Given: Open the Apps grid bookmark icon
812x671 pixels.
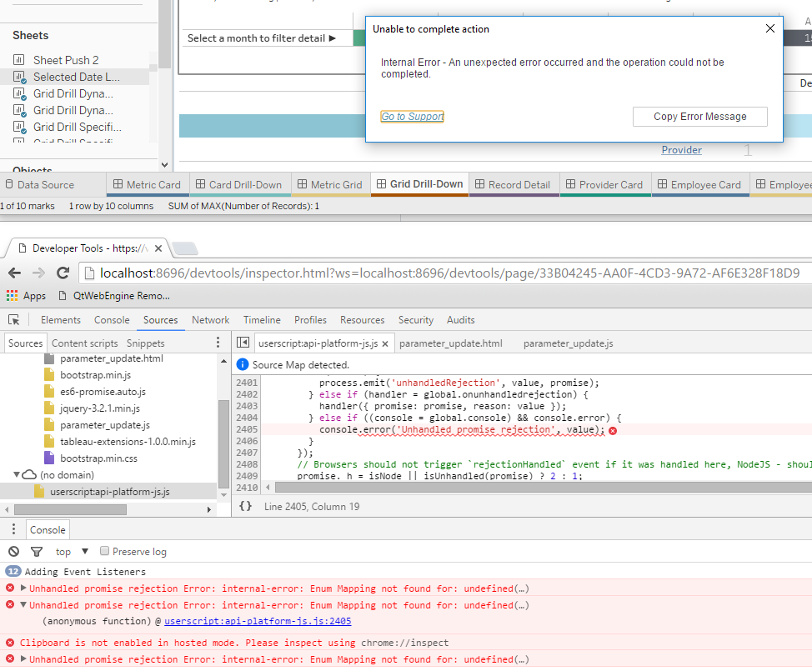Looking at the screenshot, I should tap(12, 296).
